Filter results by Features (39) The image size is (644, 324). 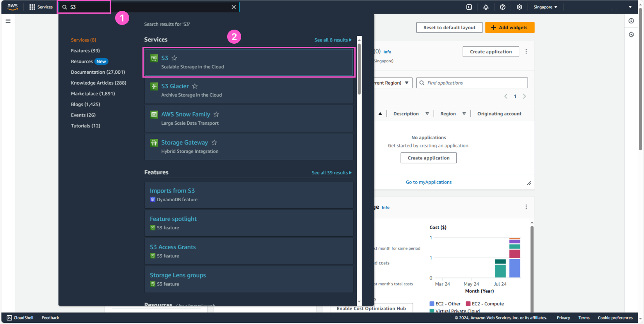coord(85,51)
